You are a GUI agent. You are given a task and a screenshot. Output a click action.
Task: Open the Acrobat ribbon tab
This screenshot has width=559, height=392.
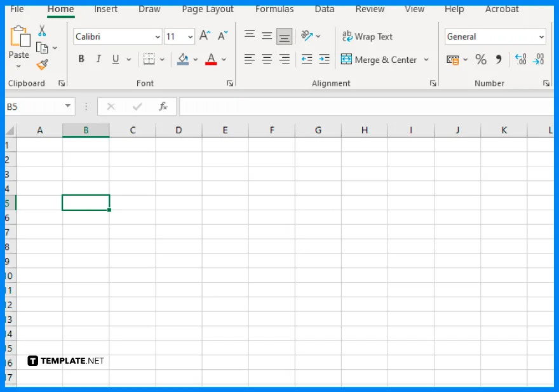(502, 9)
